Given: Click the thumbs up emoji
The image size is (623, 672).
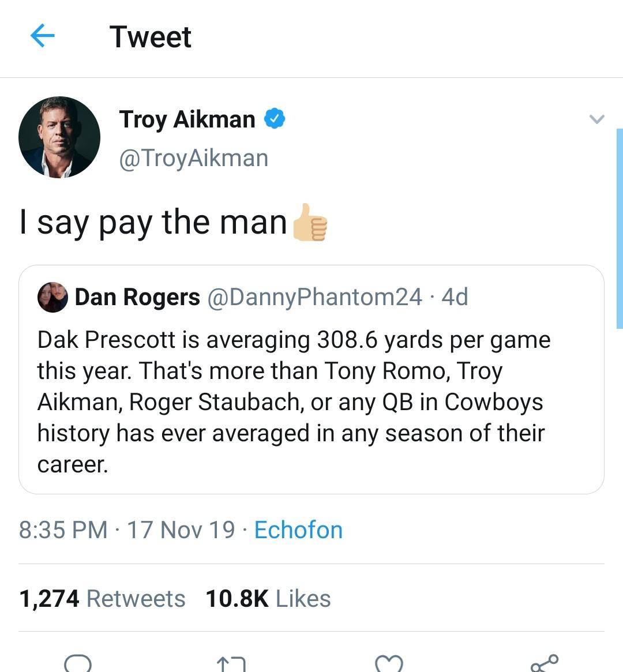Looking at the screenshot, I should pos(310,222).
